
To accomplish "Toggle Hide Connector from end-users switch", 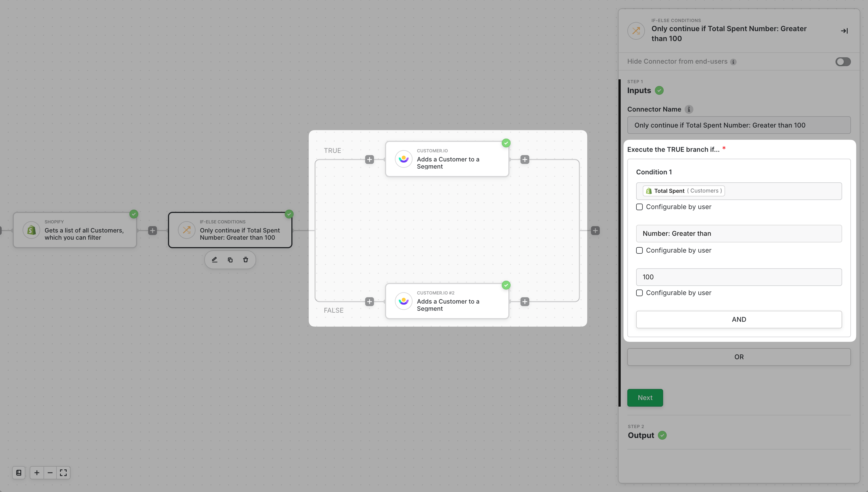I will tap(843, 61).
